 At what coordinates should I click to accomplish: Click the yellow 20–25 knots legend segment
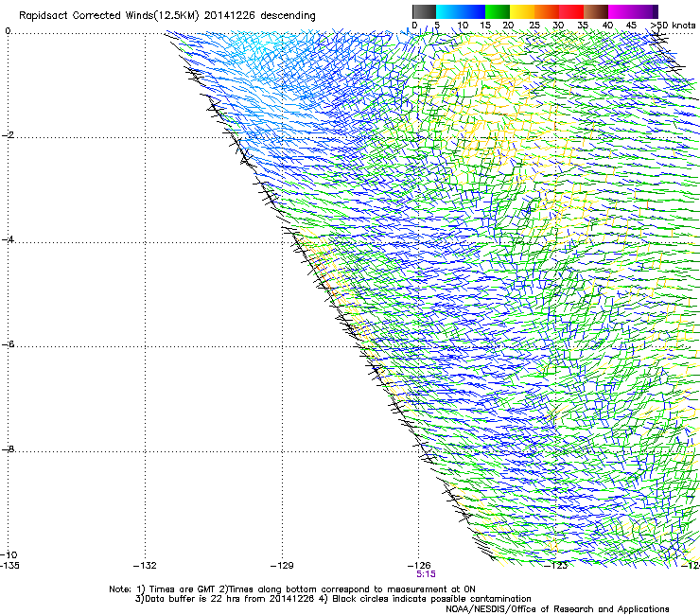522,11
